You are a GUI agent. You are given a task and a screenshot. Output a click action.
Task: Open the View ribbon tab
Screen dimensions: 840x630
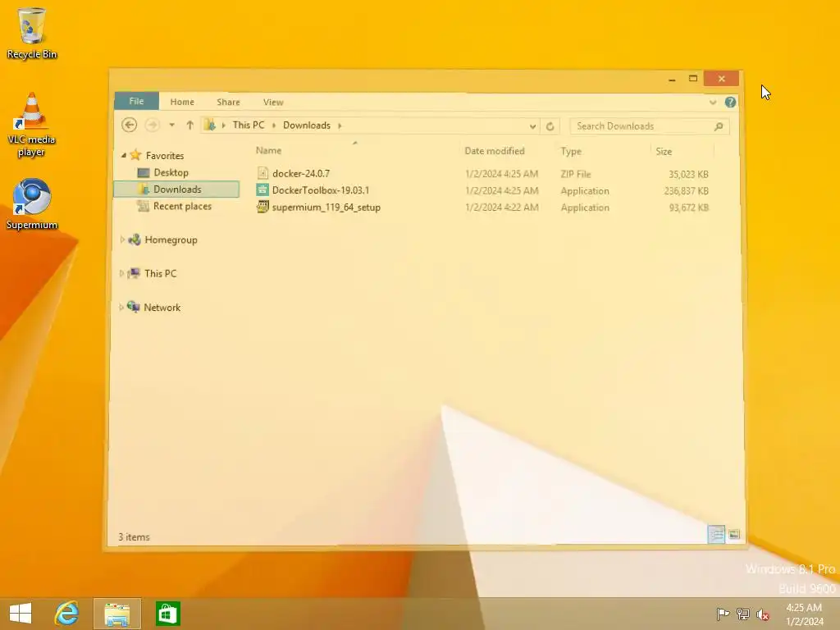(x=273, y=102)
